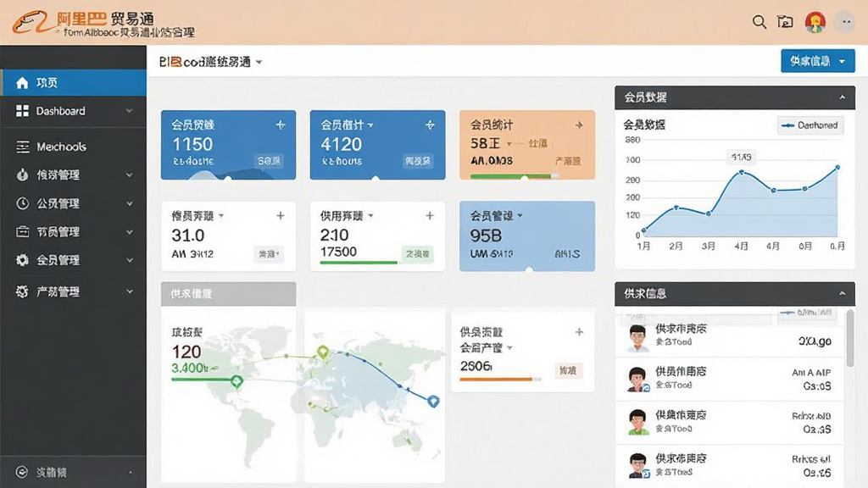Viewport: 868px width, 488px height.
Task: Click plus icon on the 4120 card
Action: [x=430, y=125]
